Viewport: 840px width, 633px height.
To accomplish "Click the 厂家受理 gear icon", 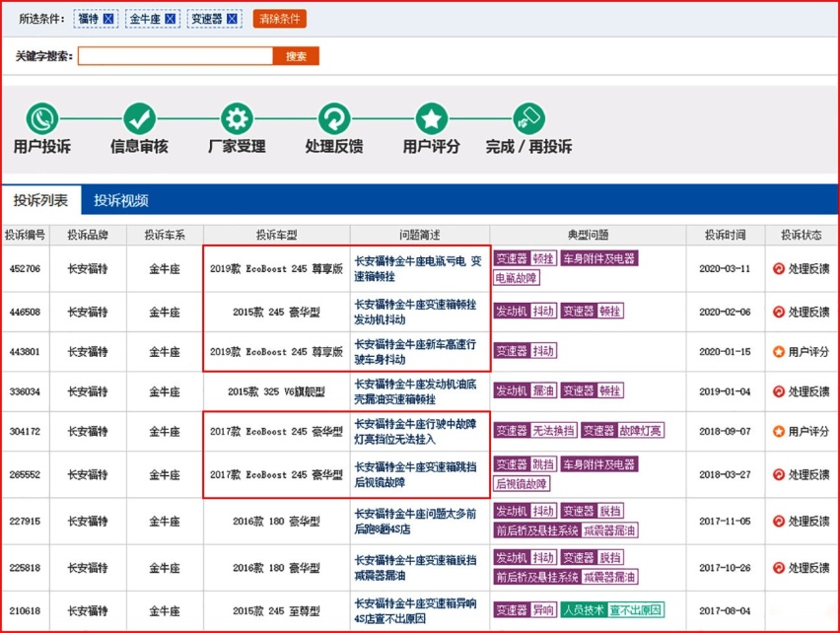I will click(237, 119).
